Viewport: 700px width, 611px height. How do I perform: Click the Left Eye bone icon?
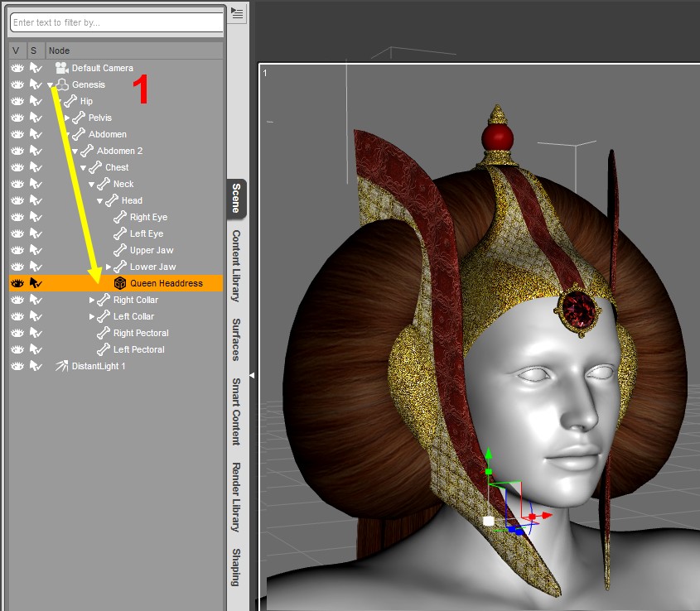pos(120,233)
